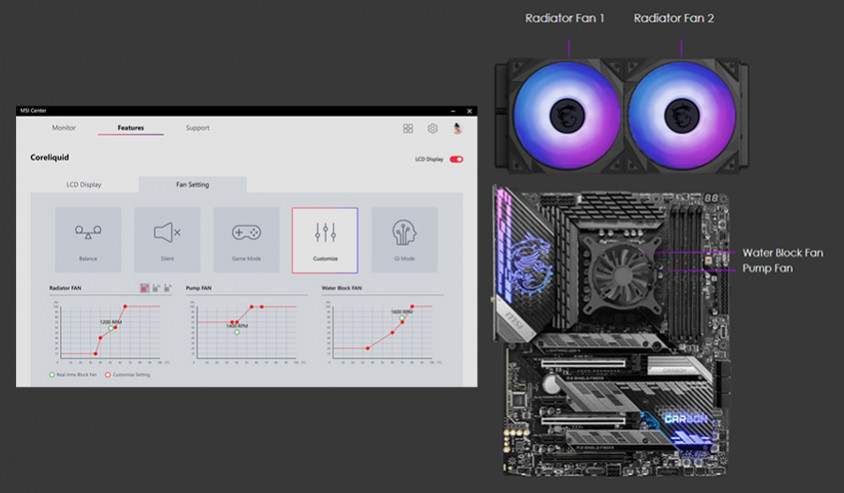Select the first highlighted Radiator FAN icon
The image size is (844, 493).
[x=144, y=288]
